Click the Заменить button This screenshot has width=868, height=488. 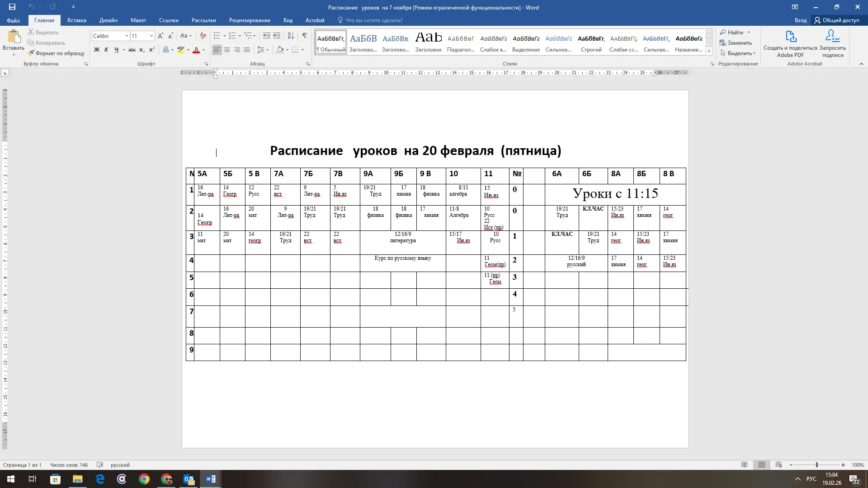tap(736, 43)
